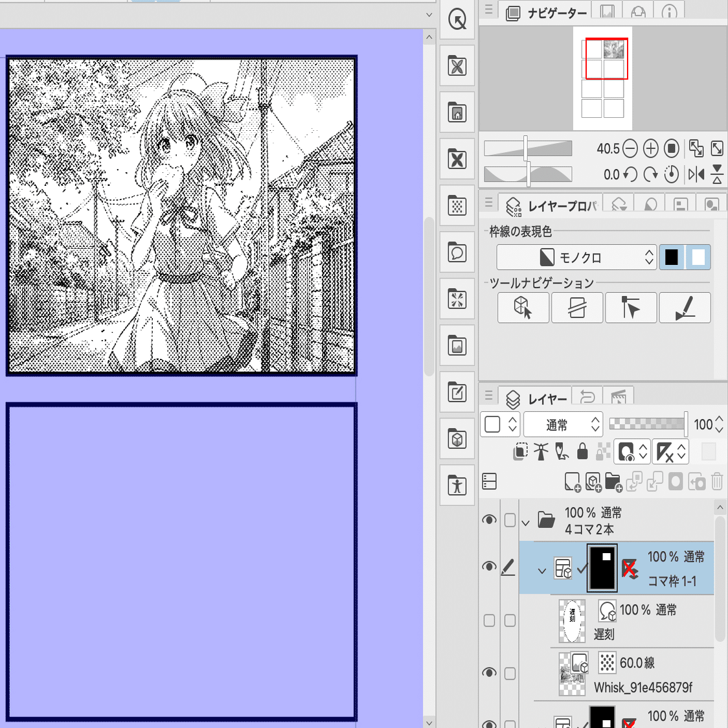The height and width of the screenshot is (728, 728).
Task: Switch to the Sub View tab beside Navigator
Action: (x=607, y=12)
